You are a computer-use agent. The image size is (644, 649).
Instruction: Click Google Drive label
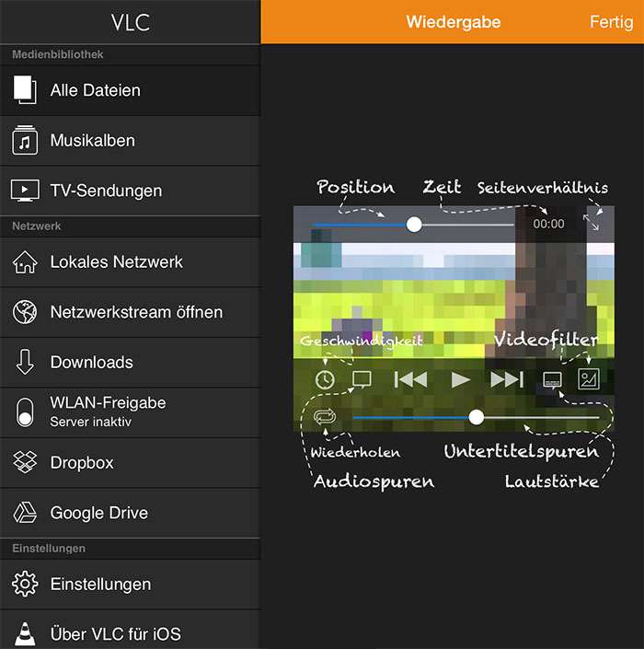(99, 513)
